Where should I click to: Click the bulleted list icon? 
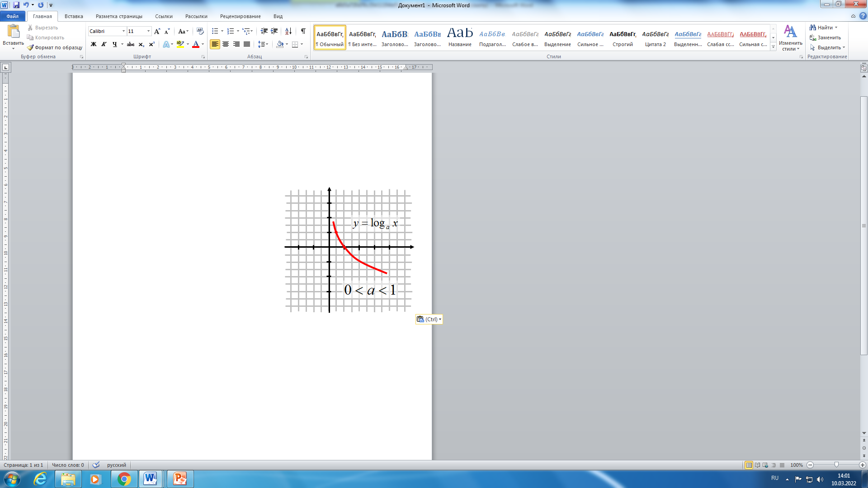click(x=215, y=31)
